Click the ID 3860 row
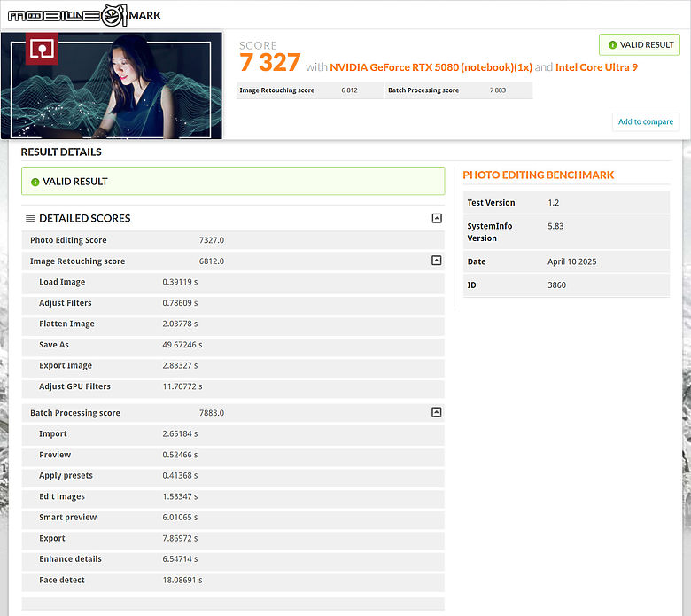The image size is (691, 616). click(x=566, y=285)
